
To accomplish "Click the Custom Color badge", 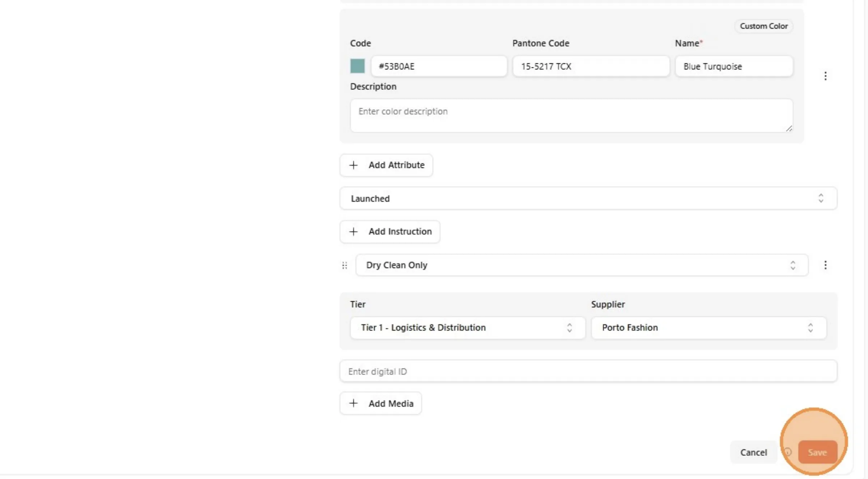I will click(x=764, y=26).
